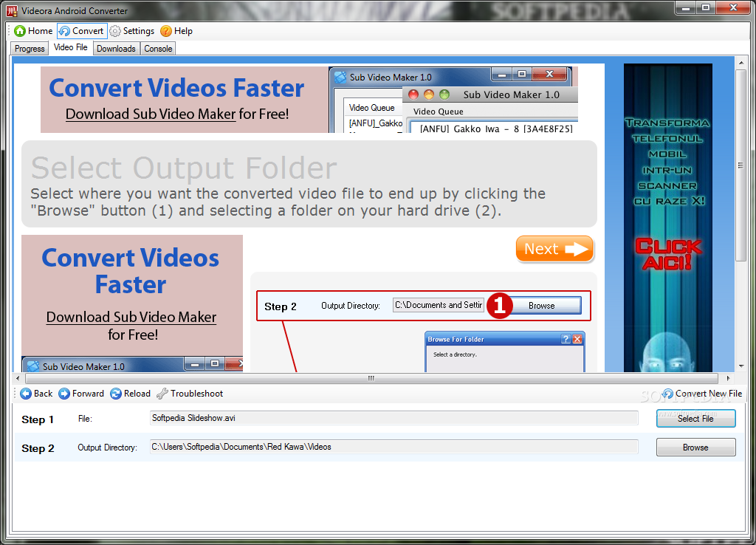Click the vertical scrollbar up arrow

click(x=741, y=63)
